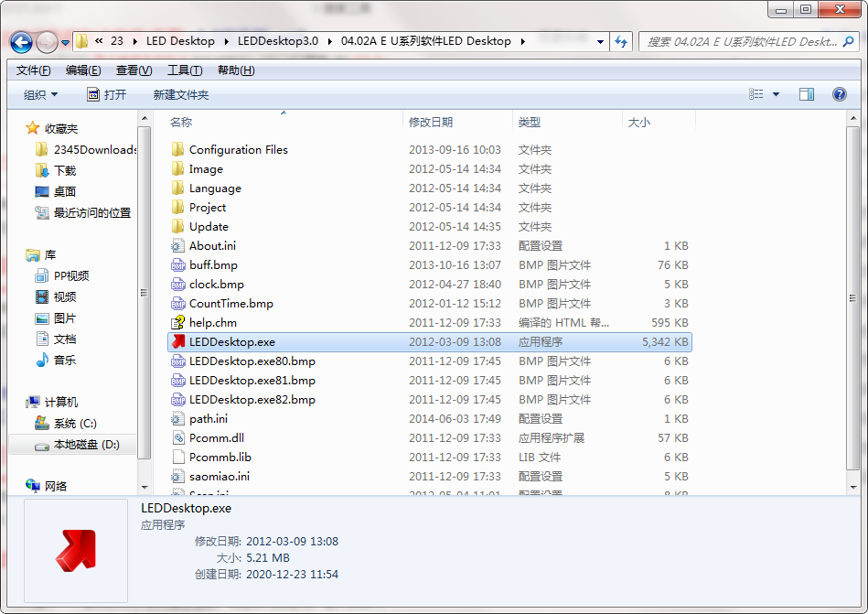Select 库 in navigation pane
This screenshot has height=614, width=868.
50,254
